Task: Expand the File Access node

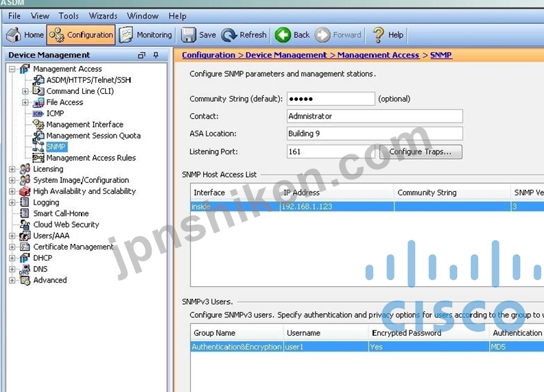Action: (25, 102)
